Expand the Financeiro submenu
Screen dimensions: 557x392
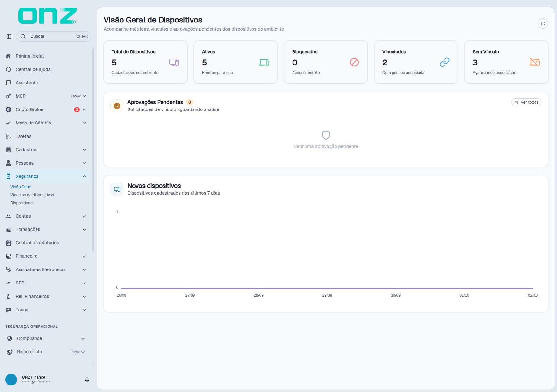[x=84, y=256]
